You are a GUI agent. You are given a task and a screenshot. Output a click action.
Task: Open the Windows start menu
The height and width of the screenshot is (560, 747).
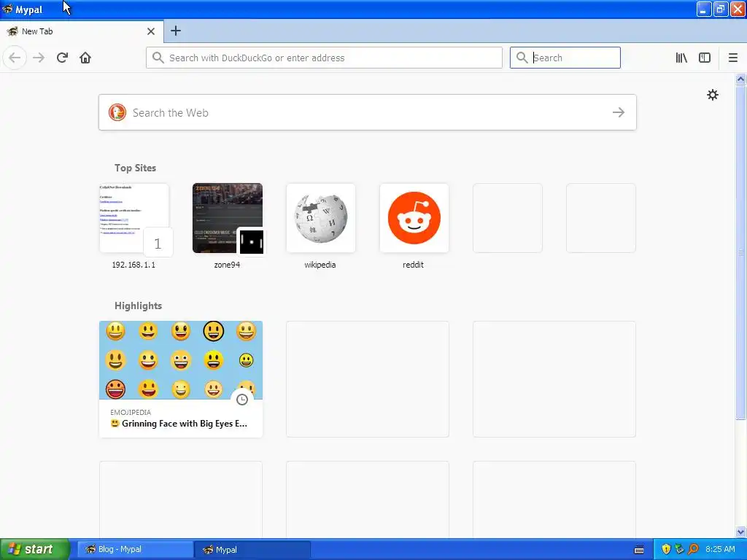click(35, 549)
